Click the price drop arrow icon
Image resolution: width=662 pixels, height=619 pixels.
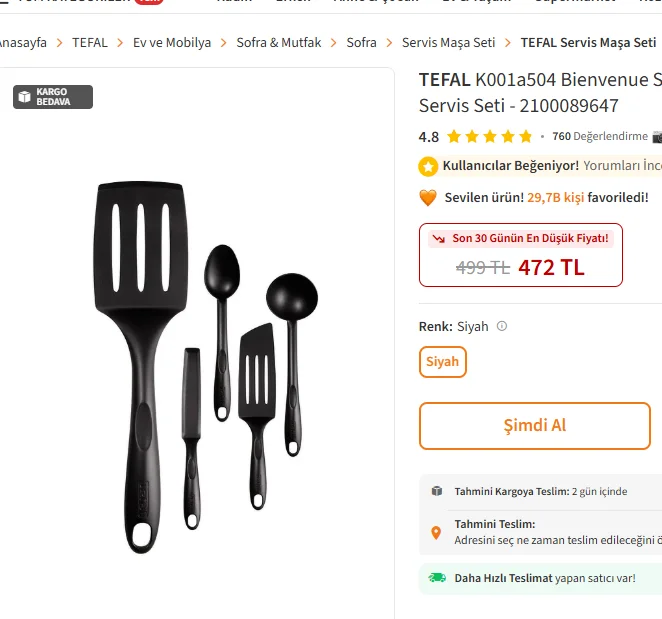click(438, 239)
